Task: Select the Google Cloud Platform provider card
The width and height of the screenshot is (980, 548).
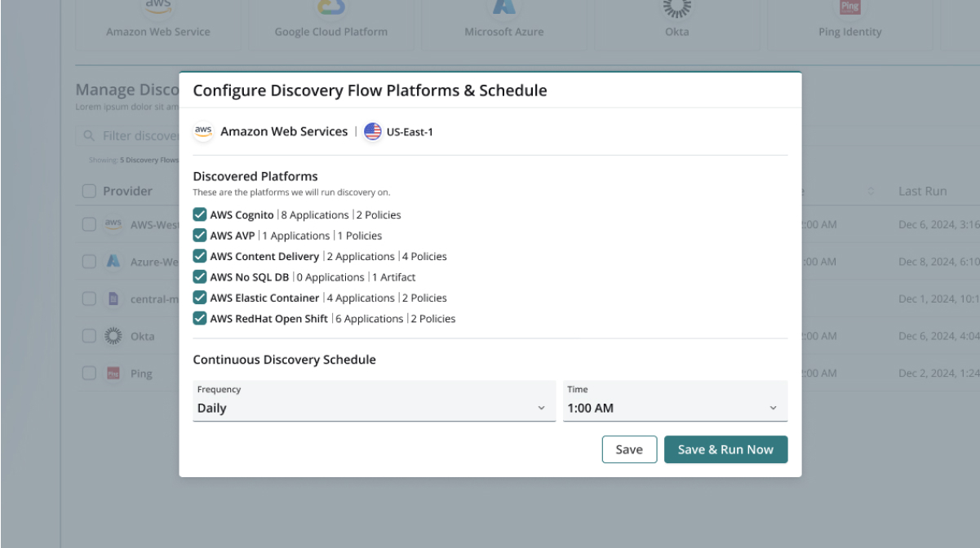Action: point(331,24)
